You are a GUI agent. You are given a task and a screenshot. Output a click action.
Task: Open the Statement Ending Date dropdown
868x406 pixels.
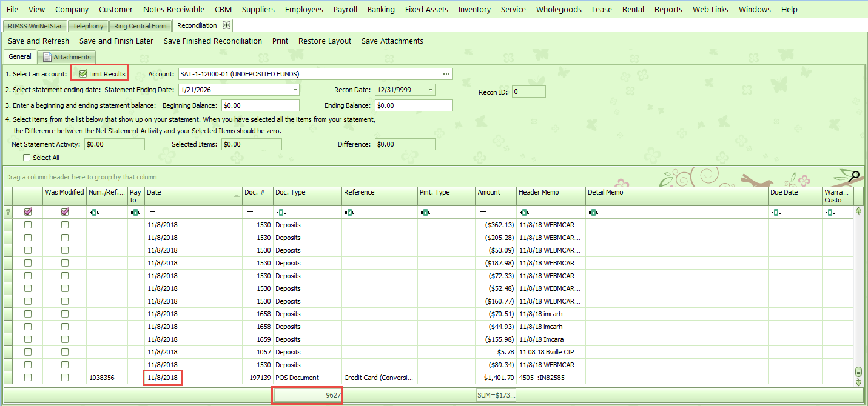point(295,90)
